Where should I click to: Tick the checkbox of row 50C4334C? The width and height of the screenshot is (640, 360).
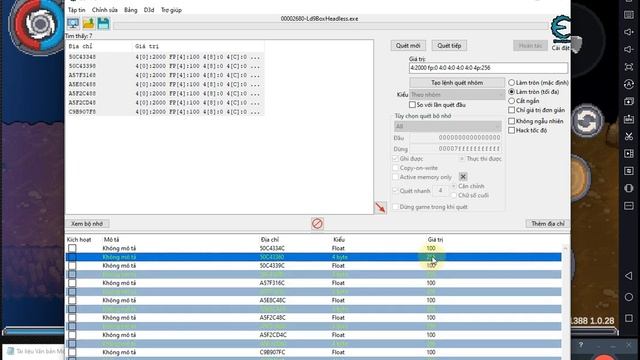pyautogui.click(x=72, y=248)
